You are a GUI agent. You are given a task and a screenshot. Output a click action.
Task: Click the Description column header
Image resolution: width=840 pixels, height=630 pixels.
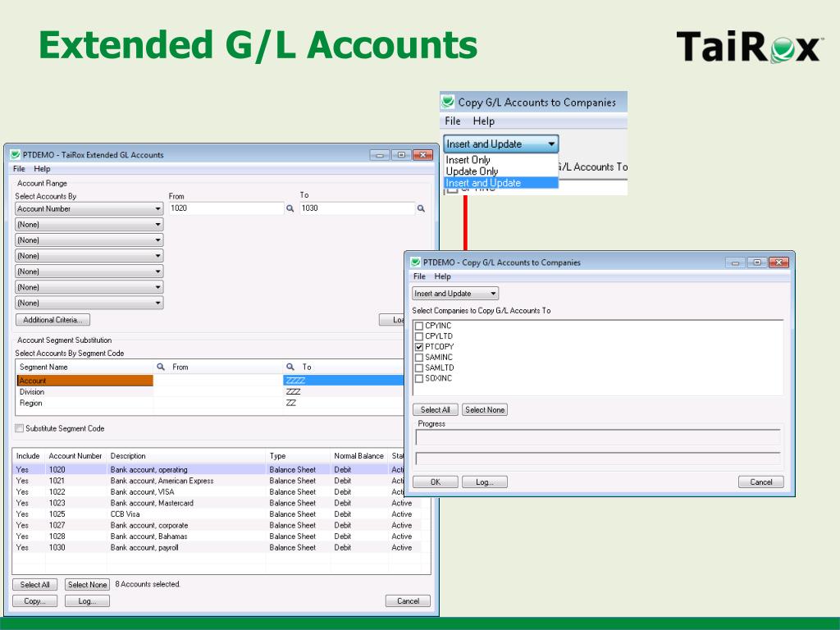coord(186,456)
